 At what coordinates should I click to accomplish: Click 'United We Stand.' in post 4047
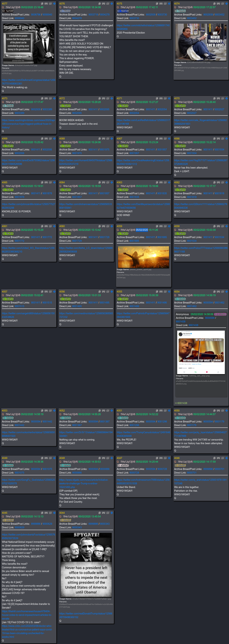[x=126, y=487]
